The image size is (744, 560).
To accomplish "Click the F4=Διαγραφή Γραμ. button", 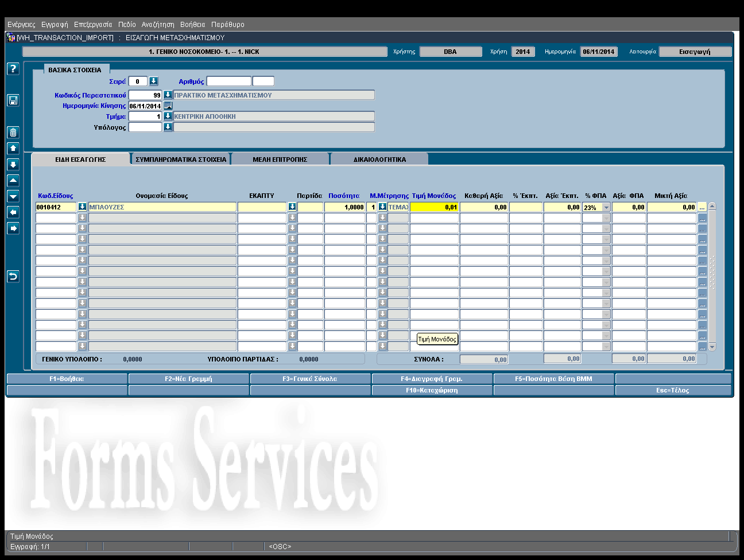I will (x=432, y=379).
